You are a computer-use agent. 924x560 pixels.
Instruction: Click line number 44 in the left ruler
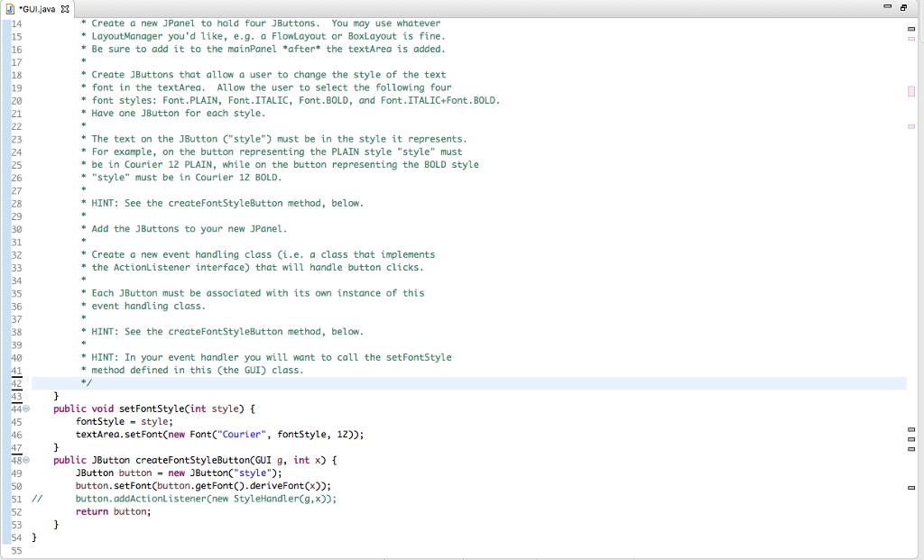(x=15, y=409)
